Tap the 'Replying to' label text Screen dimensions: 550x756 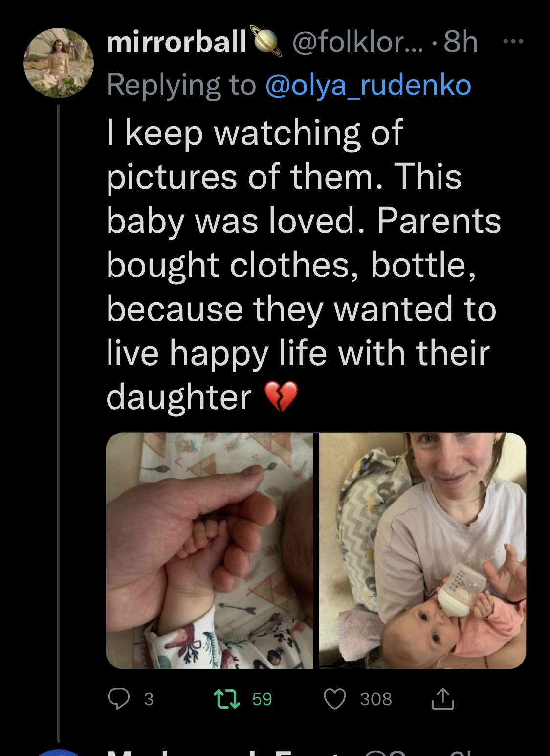[x=181, y=85]
